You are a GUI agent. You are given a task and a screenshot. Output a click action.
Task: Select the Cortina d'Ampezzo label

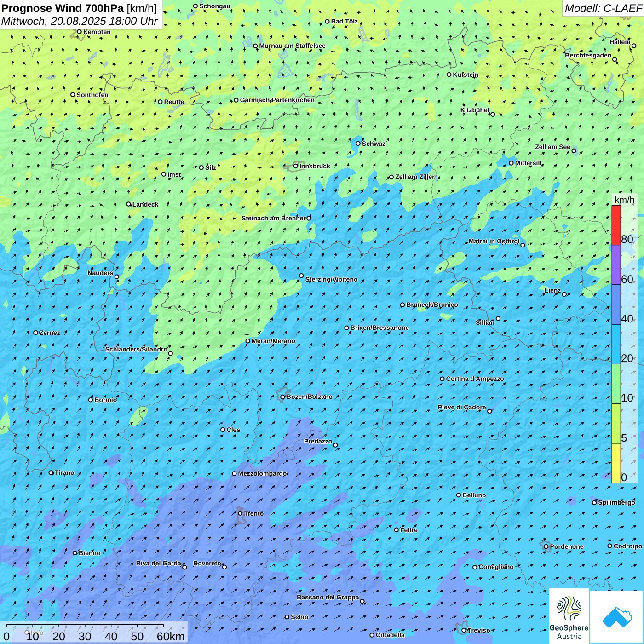click(x=475, y=379)
